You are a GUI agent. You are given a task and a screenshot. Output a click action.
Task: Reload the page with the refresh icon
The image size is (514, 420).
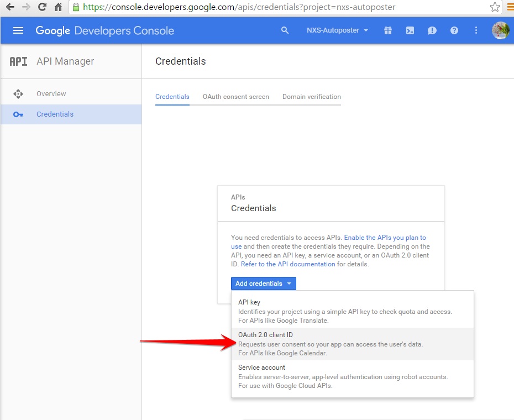43,7
